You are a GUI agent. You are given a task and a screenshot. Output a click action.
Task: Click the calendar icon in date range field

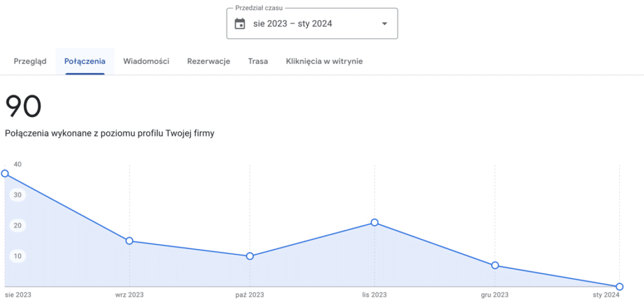coord(240,24)
